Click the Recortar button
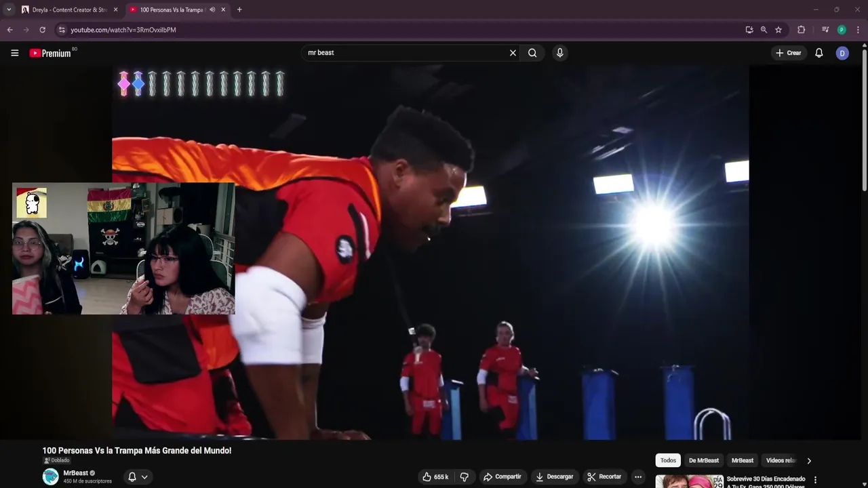Image resolution: width=868 pixels, height=488 pixels. tap(604, 477)
